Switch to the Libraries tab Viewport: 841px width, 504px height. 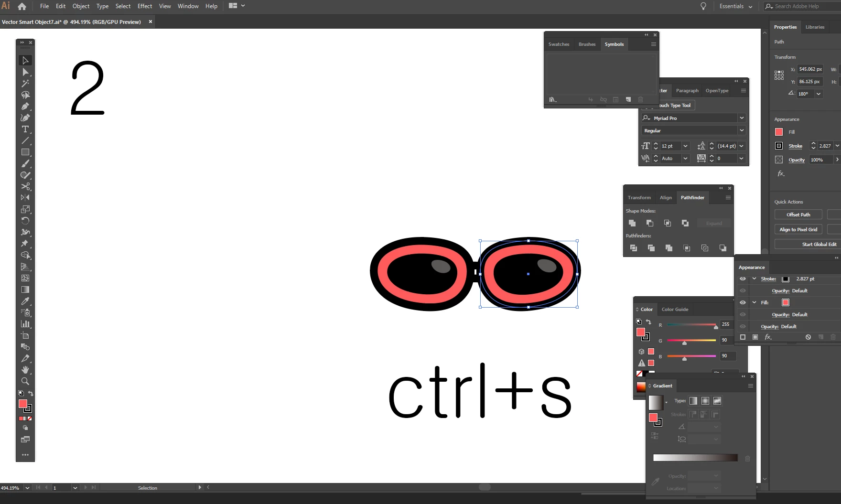pos(815,27)
